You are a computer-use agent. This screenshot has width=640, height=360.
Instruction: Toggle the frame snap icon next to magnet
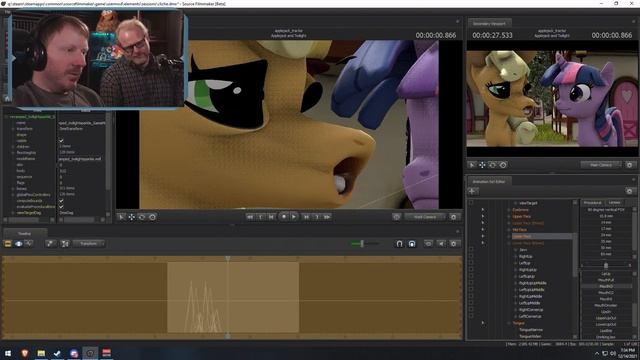pyautogui.click(x=412, y=244)
